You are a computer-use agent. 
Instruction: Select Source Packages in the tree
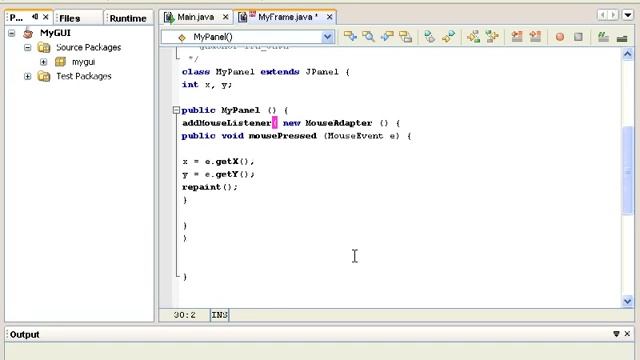[89, 47]
